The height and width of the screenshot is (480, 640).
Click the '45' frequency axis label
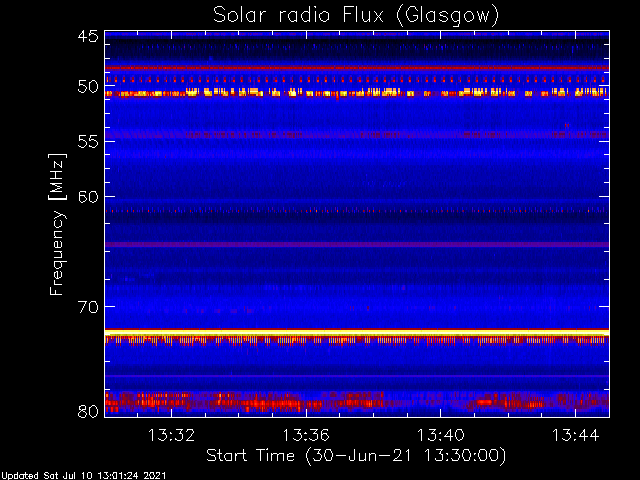88,36
